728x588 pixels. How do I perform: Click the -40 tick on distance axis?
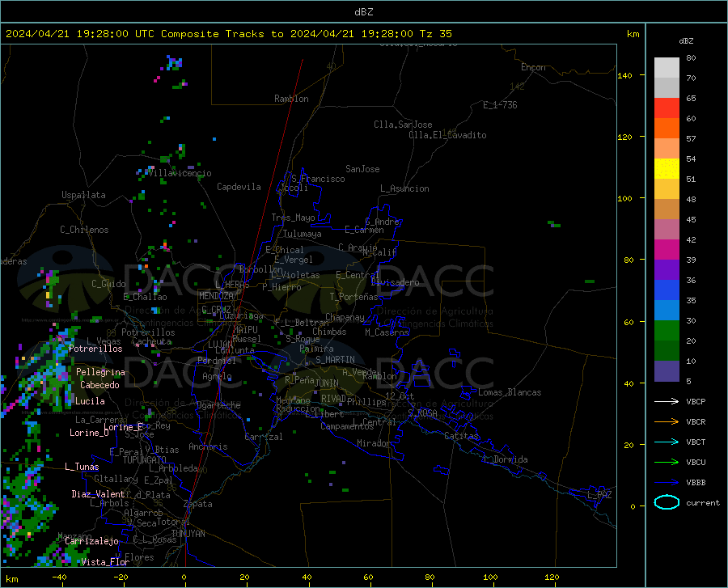tap(59, 577)
